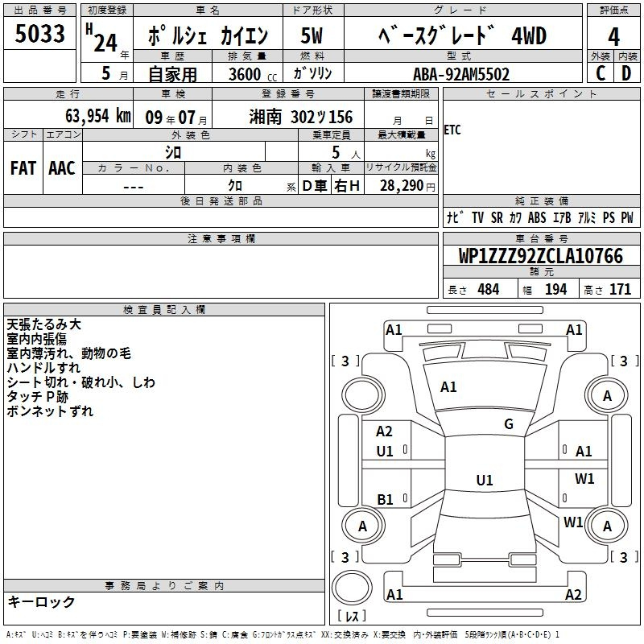The width and height of the screenshot is (644, 644).
Task: Click the B1 damage mark on the diagram
Action: [x=386, y=500]
